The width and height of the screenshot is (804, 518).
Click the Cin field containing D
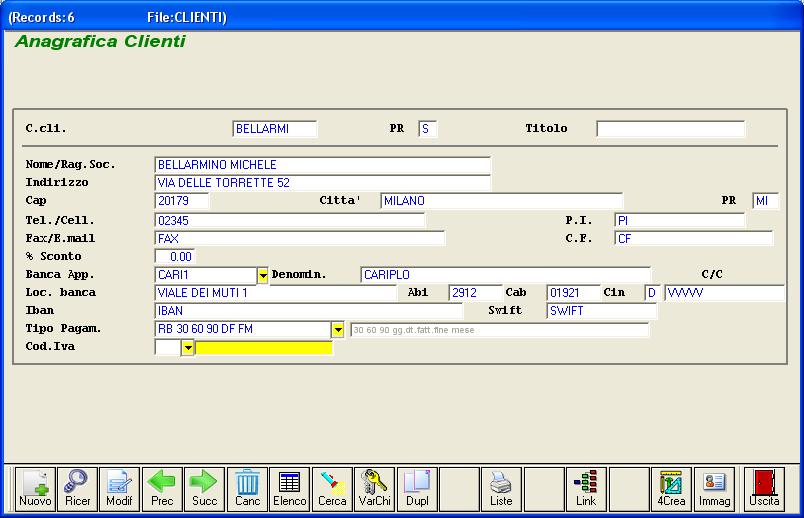pyautogui.click(x=652, y=293)
